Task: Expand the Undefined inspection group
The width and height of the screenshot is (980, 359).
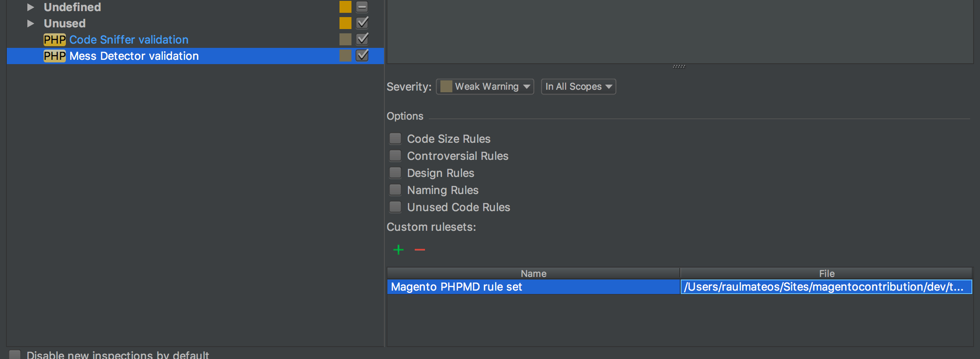Action: click(x=30, y=7)
